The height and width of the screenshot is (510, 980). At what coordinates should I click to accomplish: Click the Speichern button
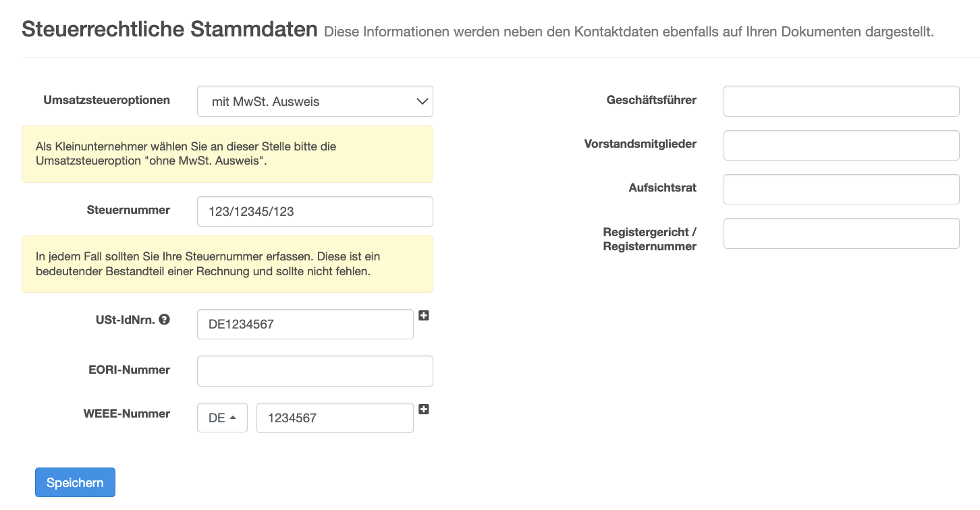(x=75, y=482)
